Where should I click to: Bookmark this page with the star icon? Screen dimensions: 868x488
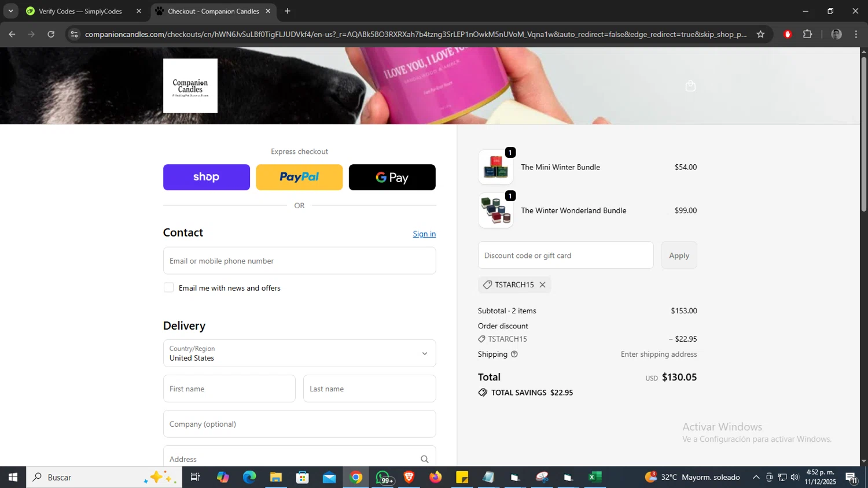(x=760, y=34)
